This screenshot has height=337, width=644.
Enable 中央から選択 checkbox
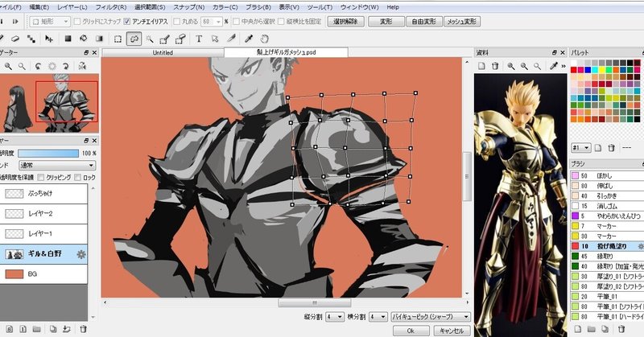(x=236, y=22)
